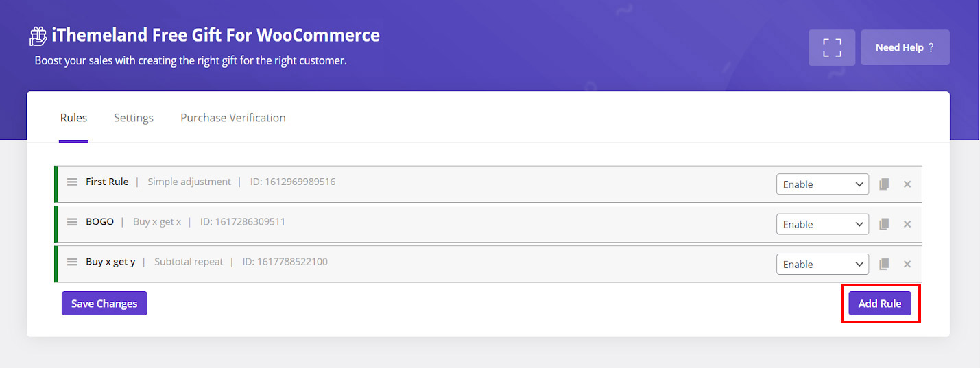Duplicate the BOGO rule
980x368 pixels.
(884, 224)
